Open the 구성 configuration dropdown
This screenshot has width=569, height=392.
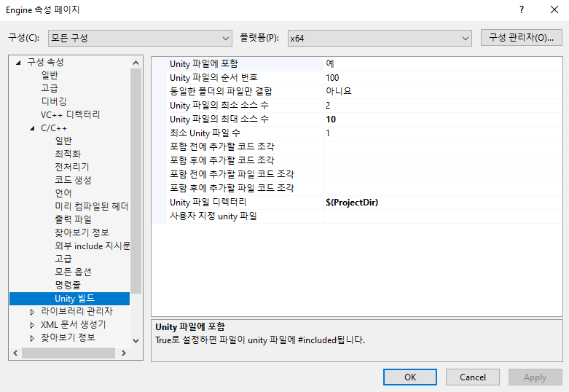(140, 38)
